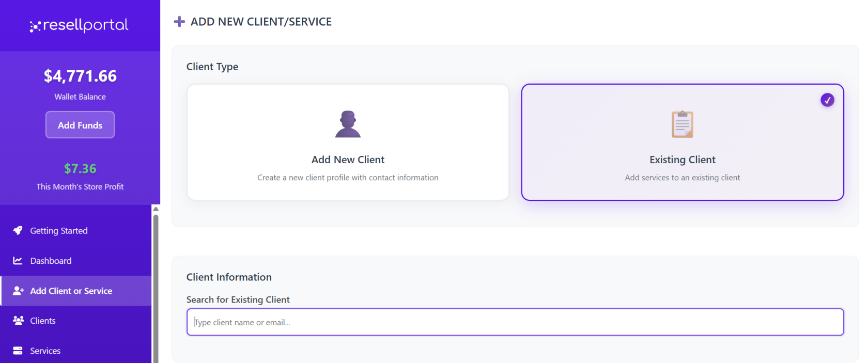Screen dimensions: 868x363
Task: Click the "This Month's Store Profit" label
Action: 80,187
